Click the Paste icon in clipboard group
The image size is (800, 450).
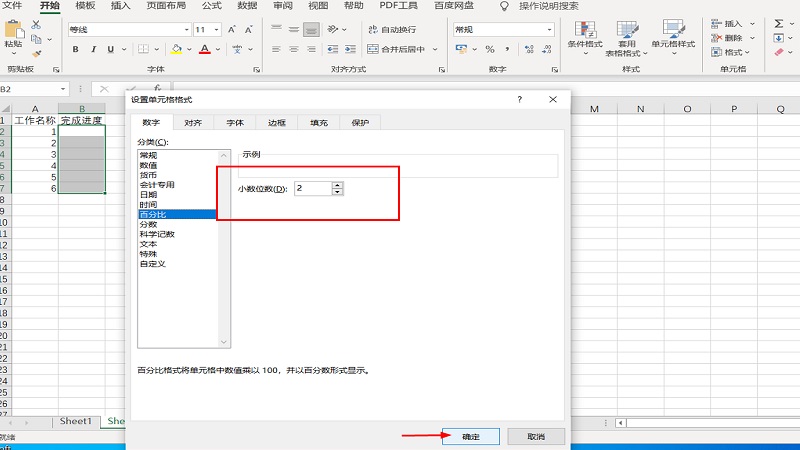click(12, 36)
